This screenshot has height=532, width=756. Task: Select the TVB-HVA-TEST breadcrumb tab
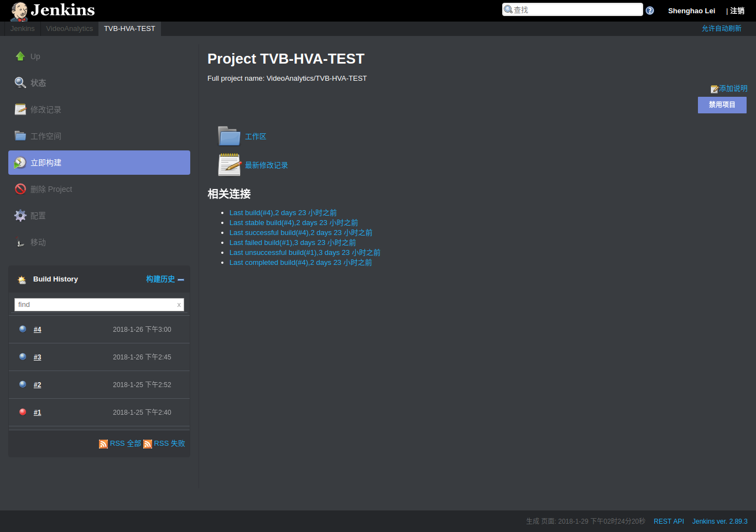click(130, 29)
